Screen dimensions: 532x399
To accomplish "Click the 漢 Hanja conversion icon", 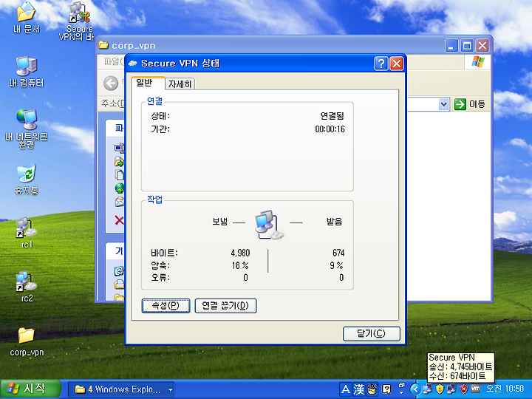I will point(358,389).
